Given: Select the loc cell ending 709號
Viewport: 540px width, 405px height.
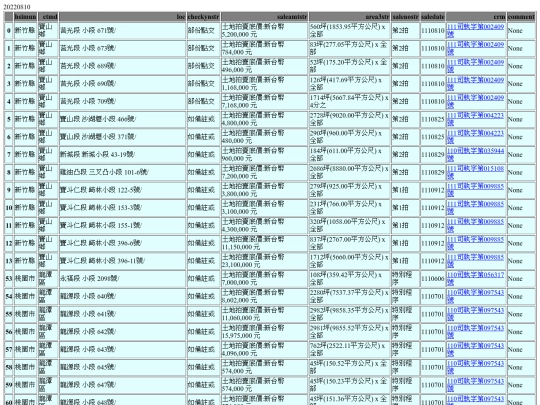Looking at the screenshot, I should click(x=122, y=102).
